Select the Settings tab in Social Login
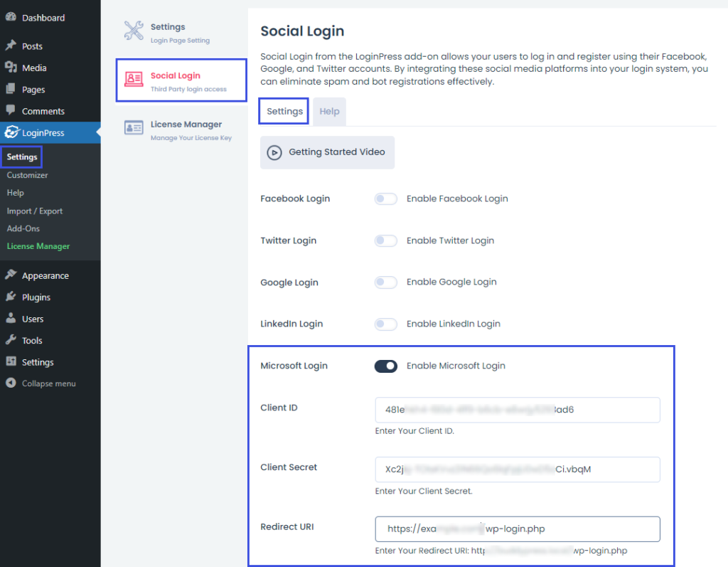This screenshot has height=567, width=728. (x=284, y=112)
